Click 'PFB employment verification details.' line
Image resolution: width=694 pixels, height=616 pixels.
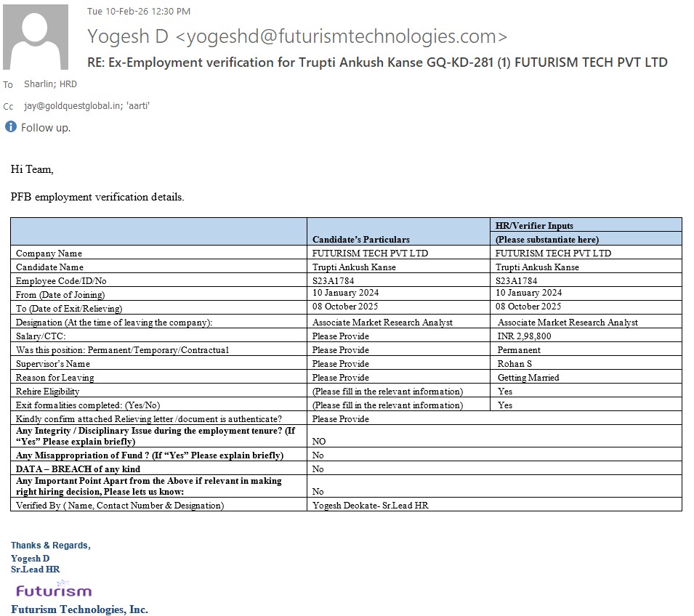[x=97, y=197]
